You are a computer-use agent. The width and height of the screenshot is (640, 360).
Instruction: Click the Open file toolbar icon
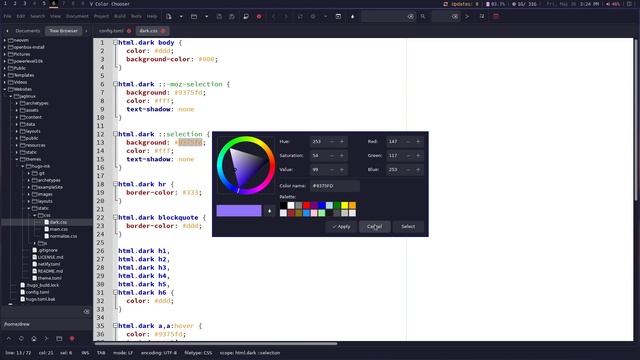tap(194, 17)
